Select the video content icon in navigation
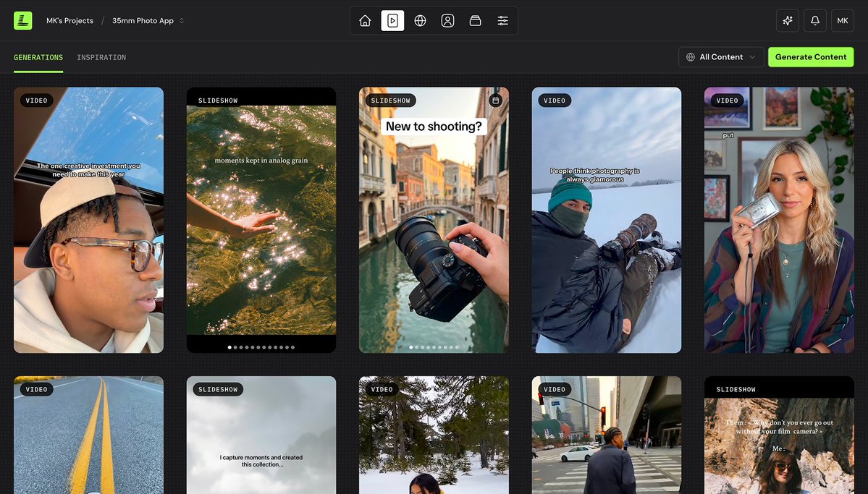This screenshot has height=494, width=868. [392, 20]
